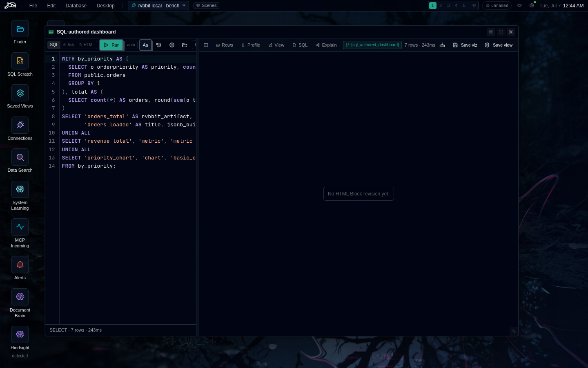The width and height of the screenshot is (588, 368).
Task: Launch Data Search from the sidebar
Action: click(x=20, y=157)
